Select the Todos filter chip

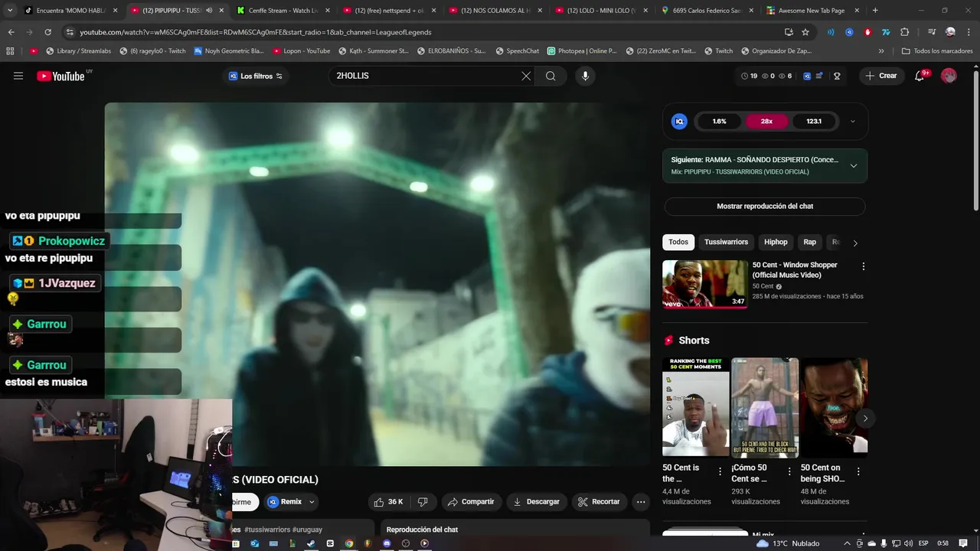coord(678,242)
